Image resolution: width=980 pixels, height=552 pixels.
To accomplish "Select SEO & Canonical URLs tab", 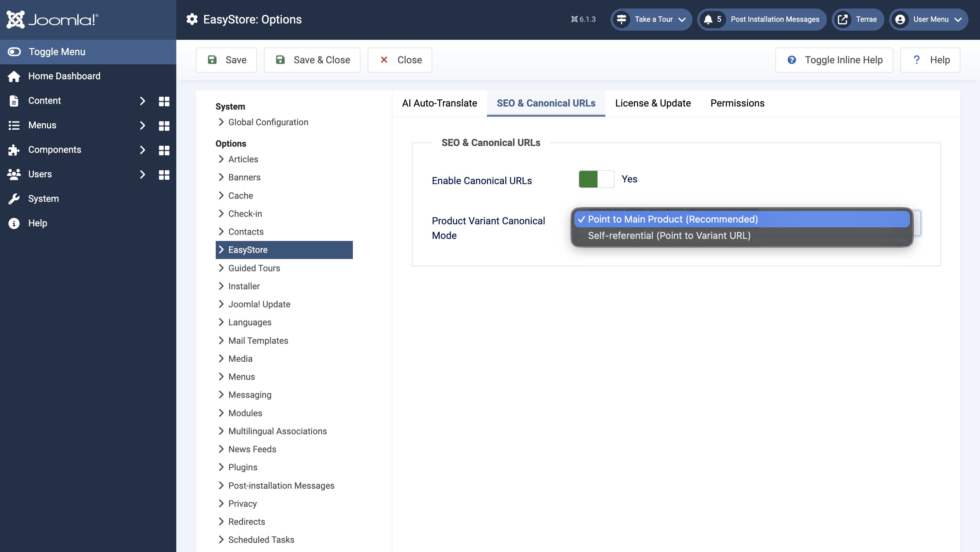I will pos(546,103).
